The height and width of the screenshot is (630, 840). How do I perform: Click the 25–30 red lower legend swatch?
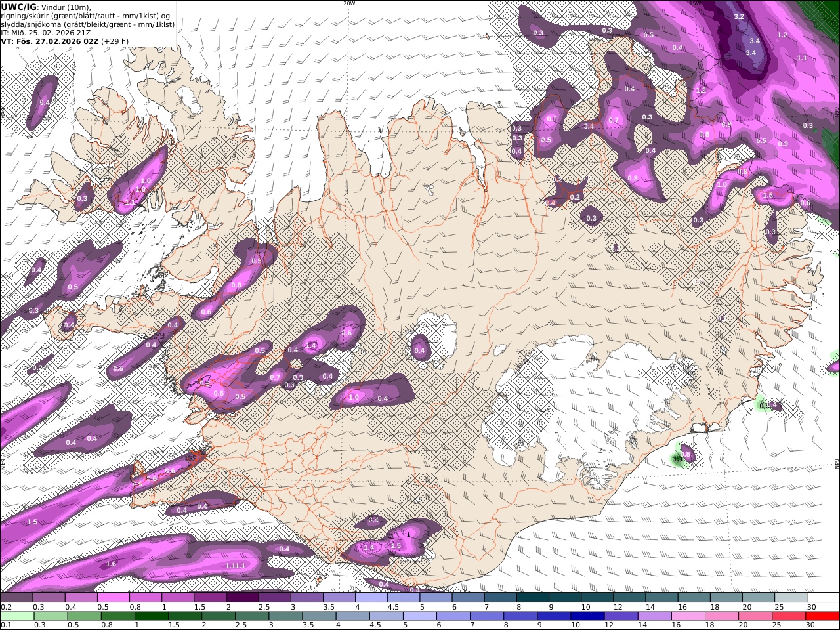tap(821, 616)
